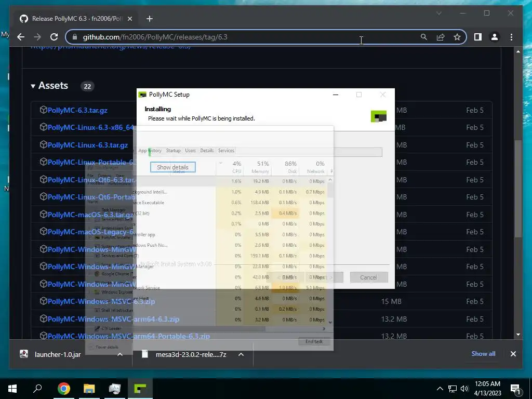532x399 pixels.
Task: Click the page vertical scrollbar thumb
Action: coord(518,189)
